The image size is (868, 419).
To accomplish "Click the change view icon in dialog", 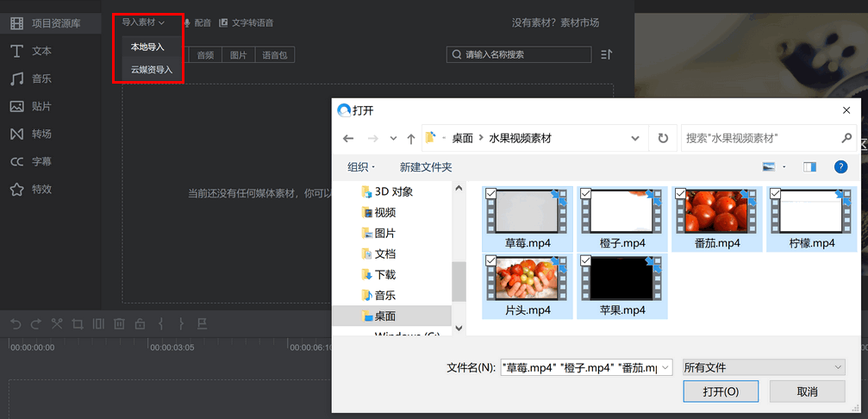I will point(768,166).
